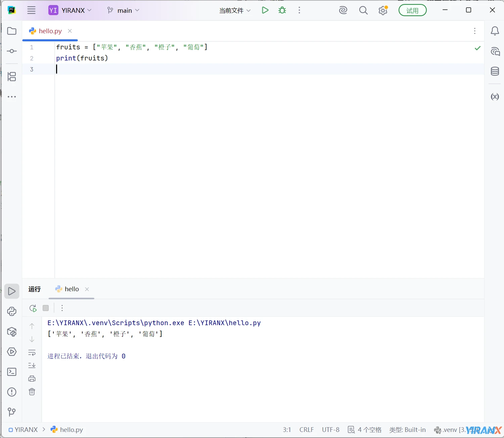Open the AI Assistant spiral icon
This screenshot has width=504, height=438.
(343, 10)
